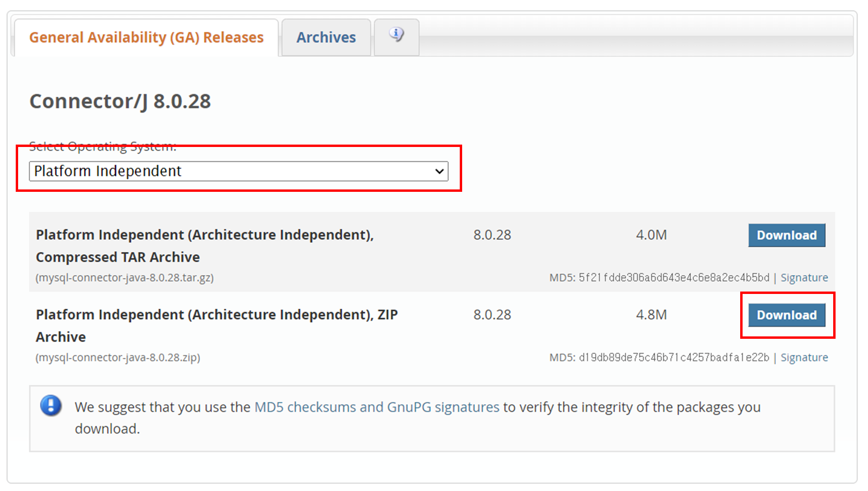Viewport: 868px width, 491px height.
Task: Click the Compressed TAR Archive title text
Action: pyautogui.click(x=205, y=246)
